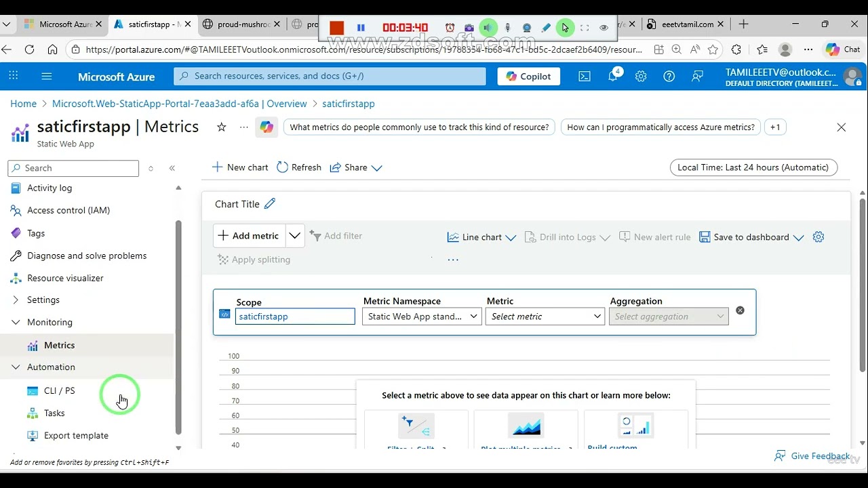Open Cloud Shell from the top bar

pos(585,77)
